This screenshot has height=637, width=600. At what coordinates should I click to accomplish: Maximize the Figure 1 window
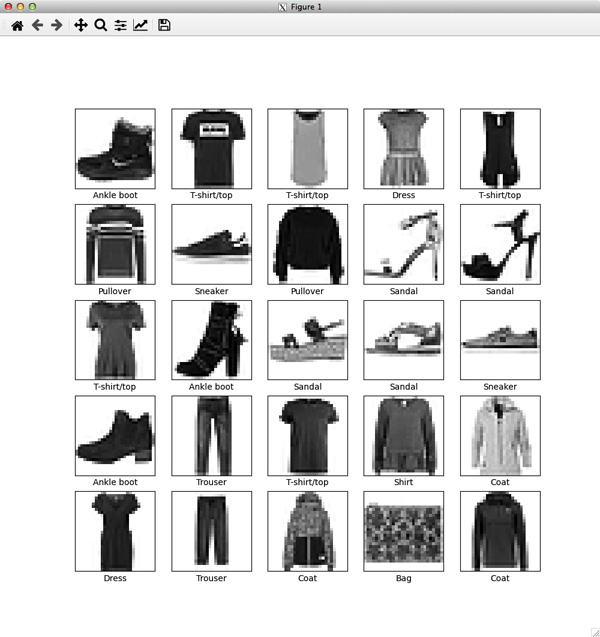(x=32, y=6)
